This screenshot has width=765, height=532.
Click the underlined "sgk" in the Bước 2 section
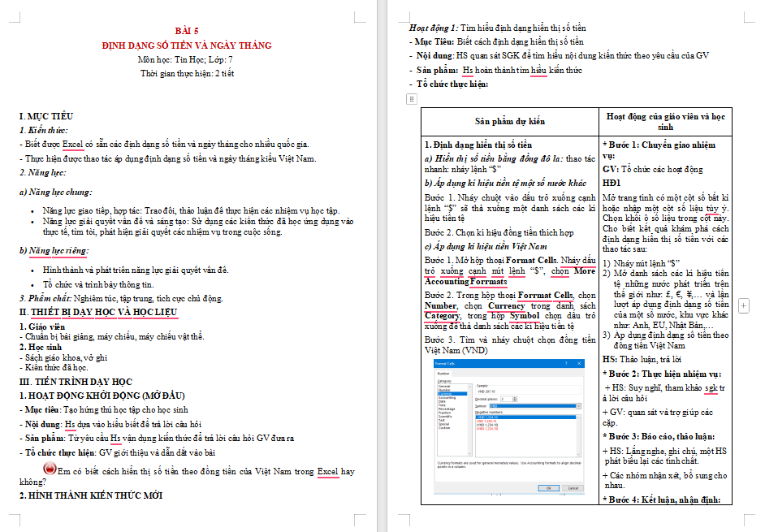[711, 388]
